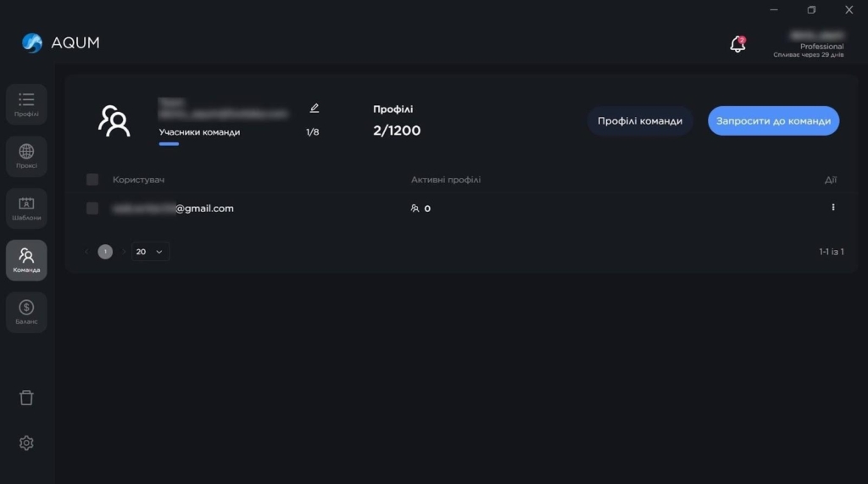This screenshot has height=484, width=868.
Task: Click the pencil icon to edit team name
Action: tap(314, 108)
